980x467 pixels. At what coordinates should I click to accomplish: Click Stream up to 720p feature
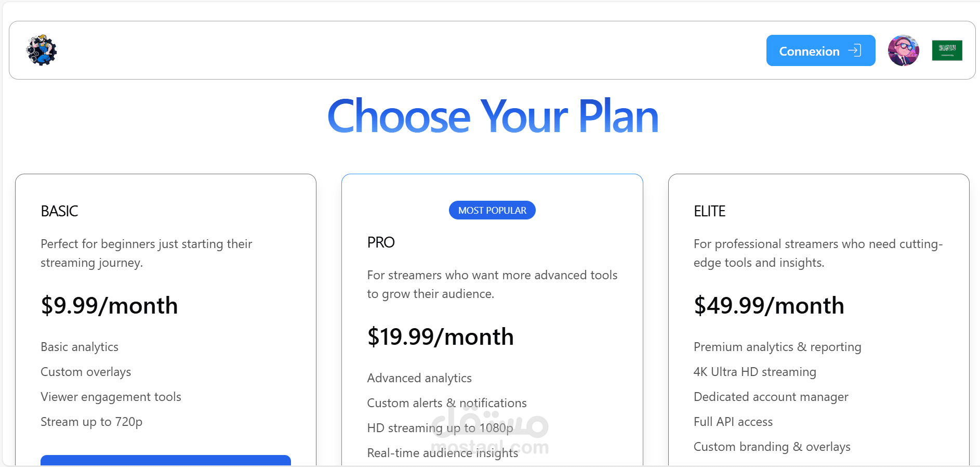91,422
